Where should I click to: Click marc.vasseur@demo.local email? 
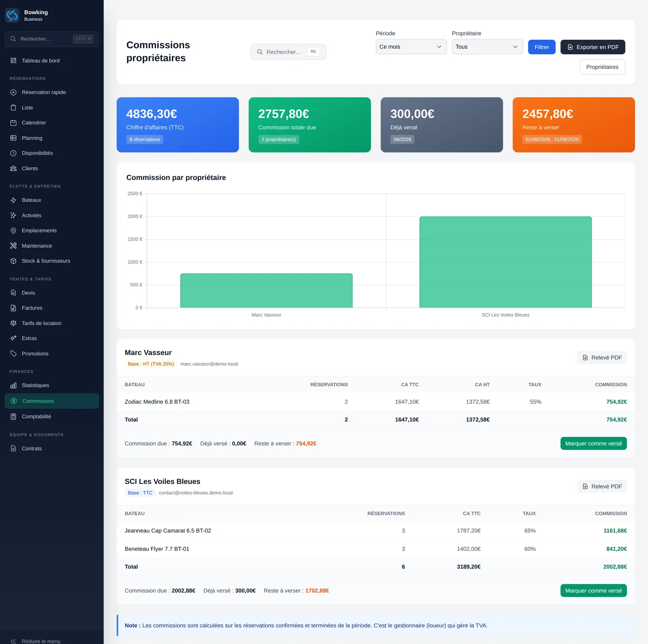point(209,364)
